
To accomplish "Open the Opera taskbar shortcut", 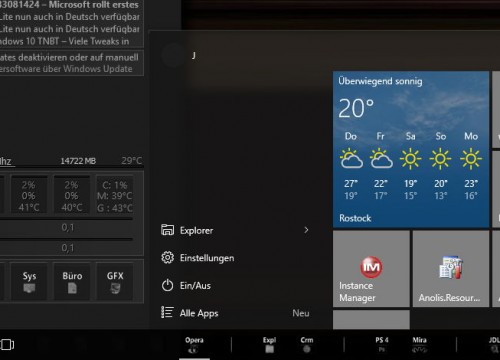I will [194, 345].
